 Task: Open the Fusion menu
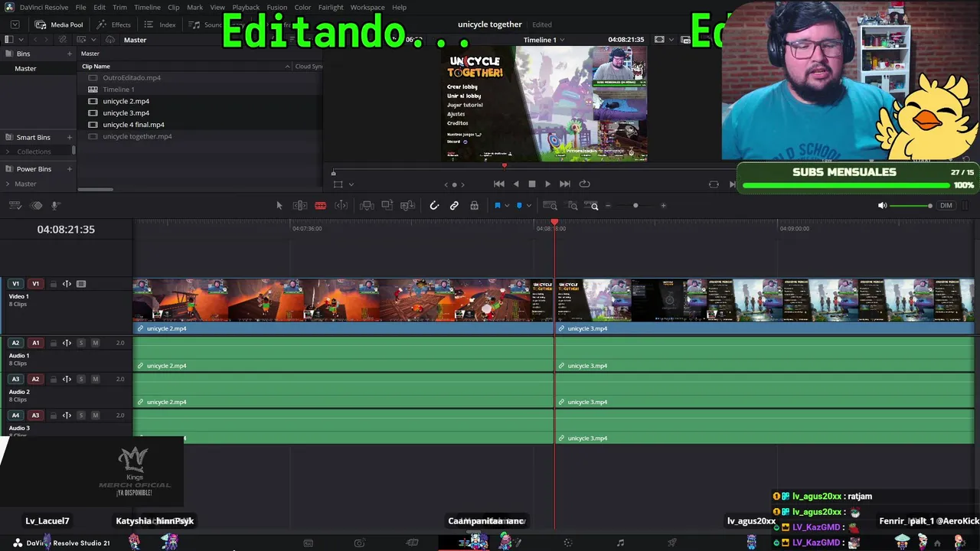pyautogui.click(x=277, y=7)
